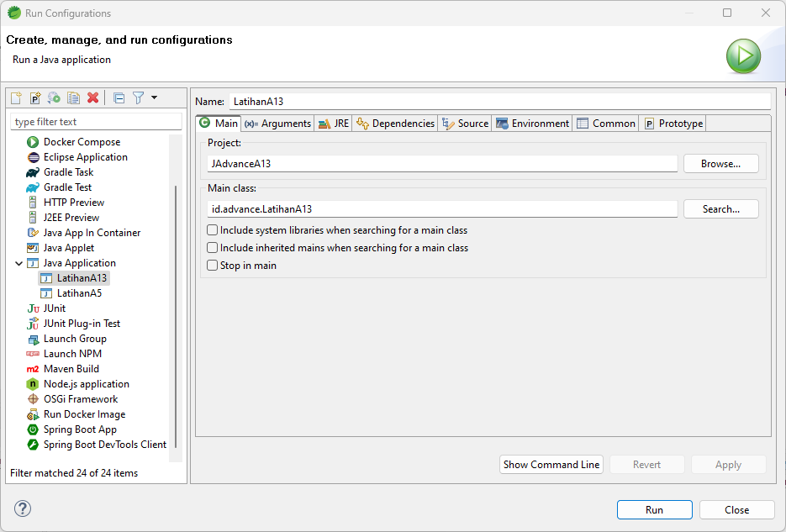
Task: Select the Gradle Test icon
Action: point(33,187)
